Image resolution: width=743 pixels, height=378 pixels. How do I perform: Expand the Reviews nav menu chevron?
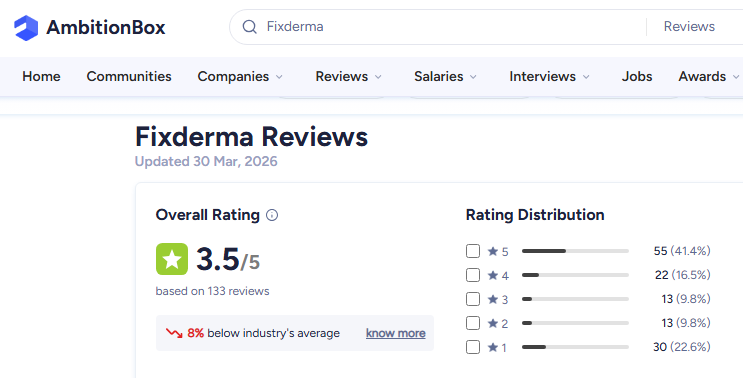coord(378,77)
